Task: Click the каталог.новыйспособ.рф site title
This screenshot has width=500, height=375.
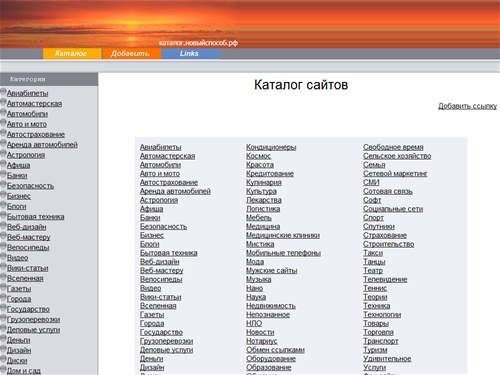Action: point(198,43)
